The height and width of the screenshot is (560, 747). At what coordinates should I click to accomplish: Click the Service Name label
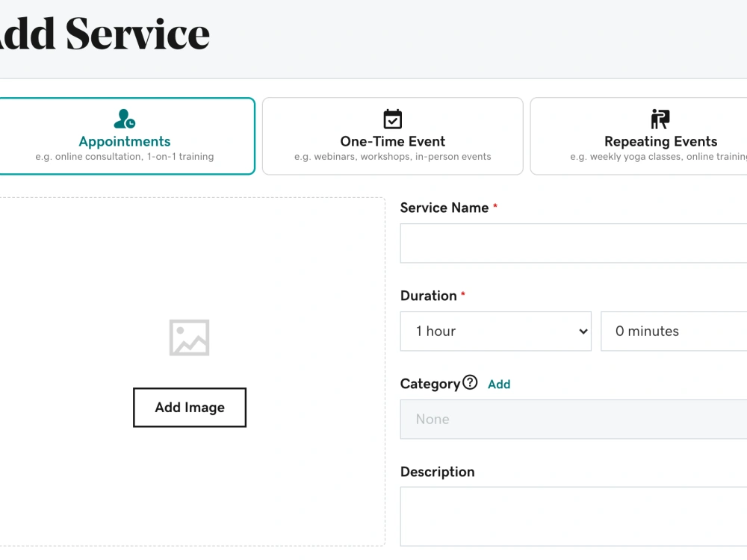444,208
